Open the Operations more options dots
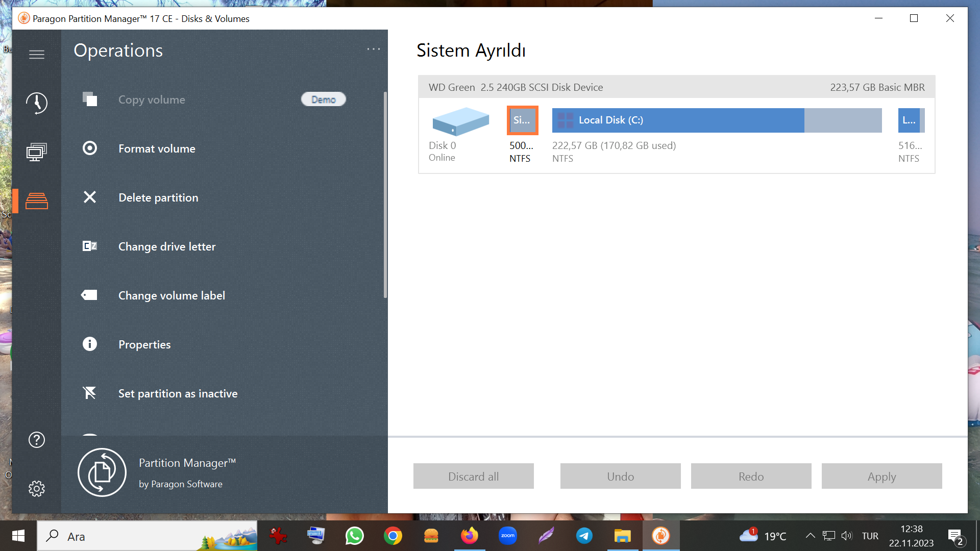This screenshot has width=980, height=551. click(374, 49)
